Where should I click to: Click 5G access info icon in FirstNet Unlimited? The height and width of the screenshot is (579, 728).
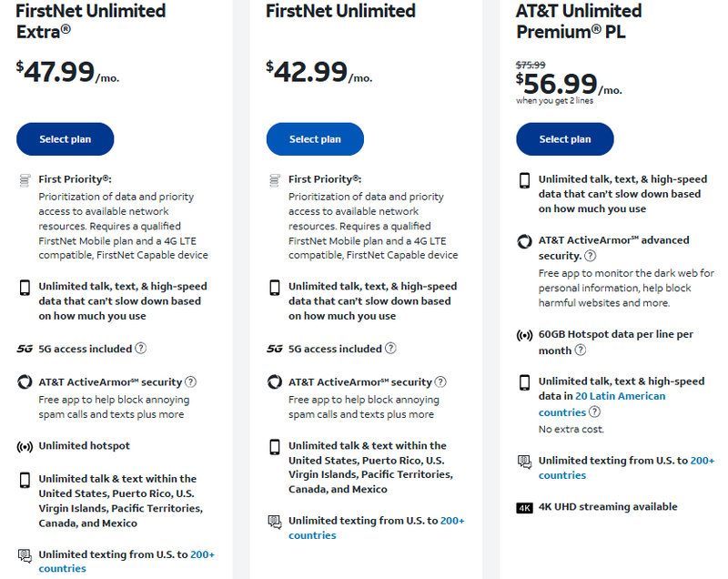click(x=390, y=349)
